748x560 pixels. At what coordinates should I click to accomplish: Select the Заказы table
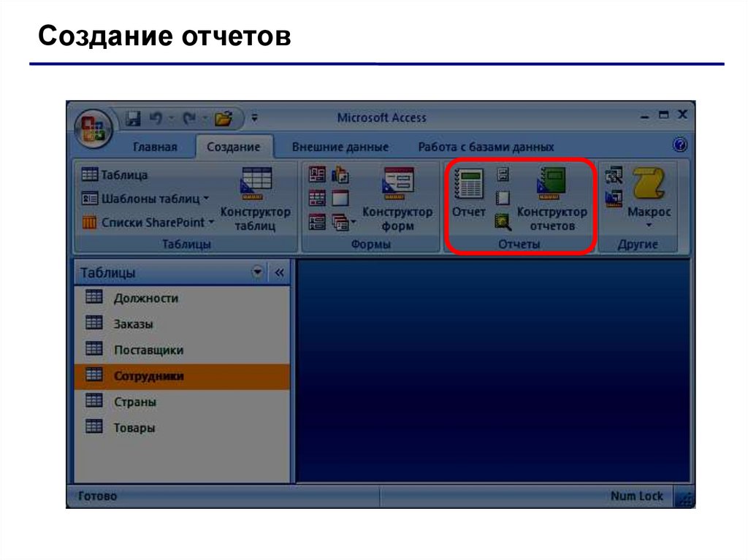(x=182, y=324)
